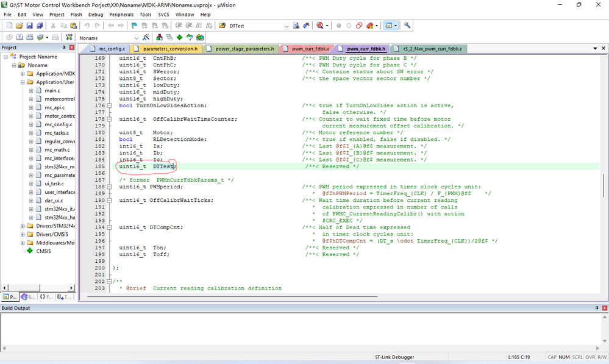Click the ST-Link Debugger status bar entry
Viewport: 609px width, 364px height.
394,357
